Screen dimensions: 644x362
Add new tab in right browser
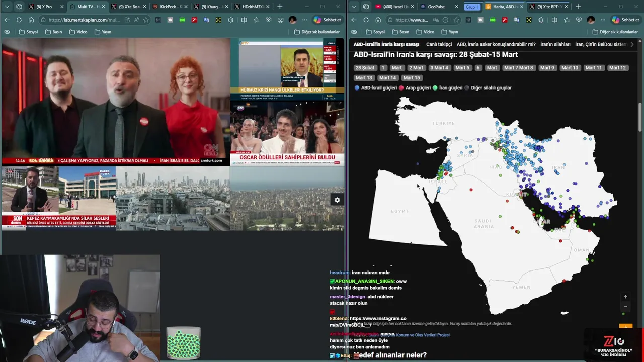click(x=578, y=7)
